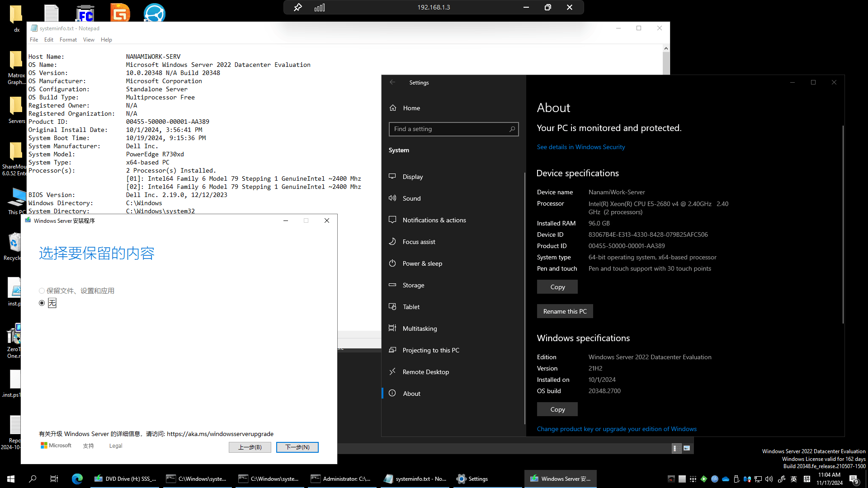Copy the Device specifications

(x=557, y=287)
